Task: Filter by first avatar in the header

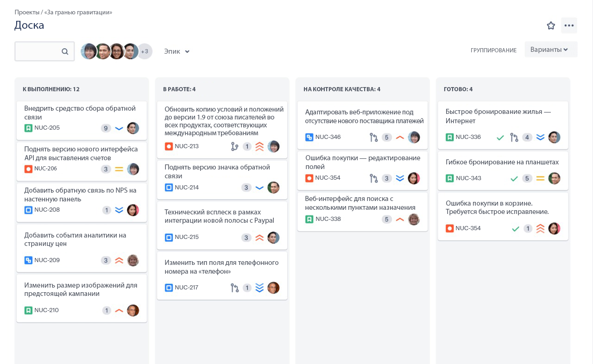Action: pyautogui.click(x=88, y=51)
